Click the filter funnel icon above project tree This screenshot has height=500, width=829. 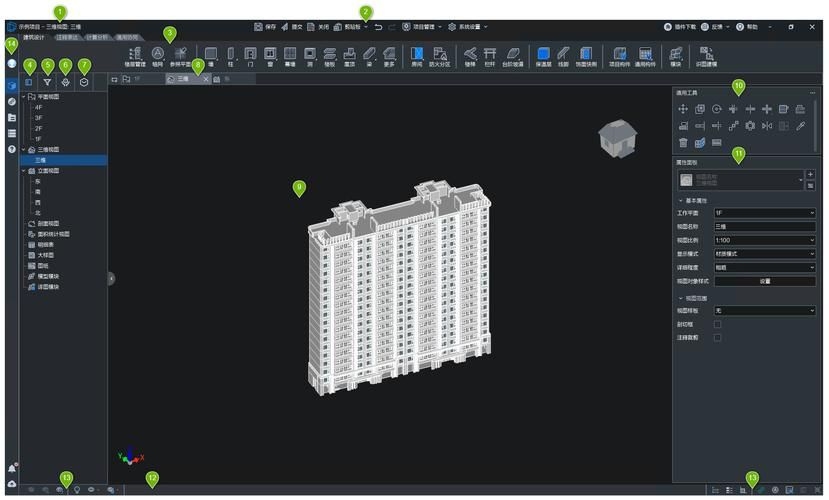[x=47, y=82]
